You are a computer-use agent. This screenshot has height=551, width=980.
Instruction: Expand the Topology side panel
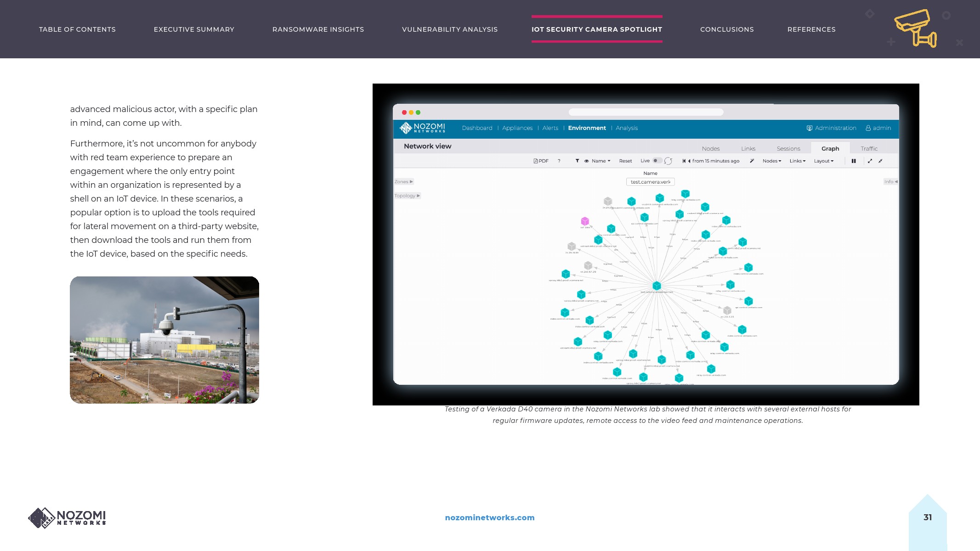click(407, 196)
